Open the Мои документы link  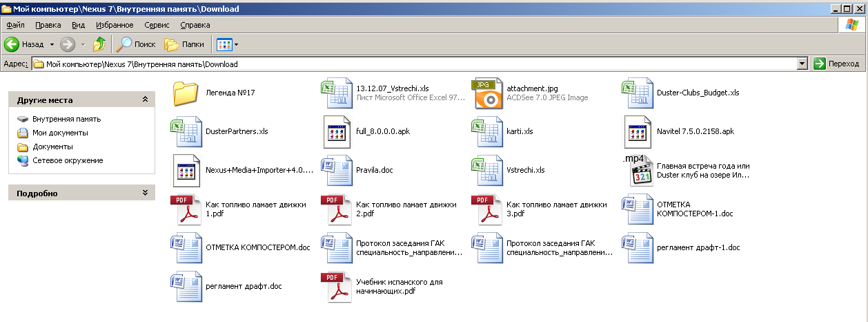pyautogui.click(x=60, y=133)
